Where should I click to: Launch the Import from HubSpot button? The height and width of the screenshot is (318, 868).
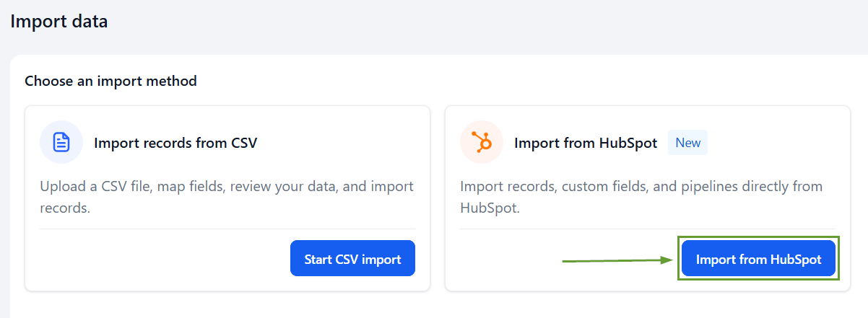(x=758, y=258)
